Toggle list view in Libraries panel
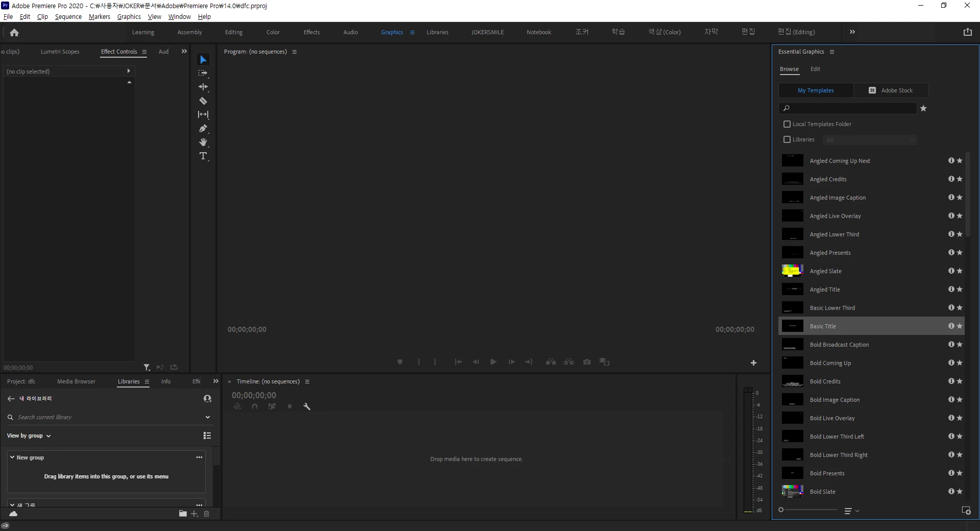The height and width of the screenshot is (531, 980). tap(207, 436)
